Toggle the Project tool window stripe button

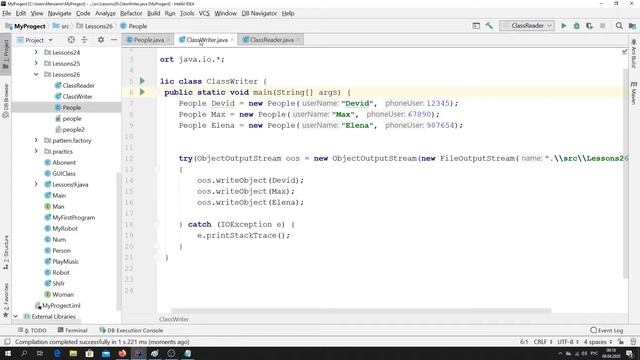tap(6, 54)
